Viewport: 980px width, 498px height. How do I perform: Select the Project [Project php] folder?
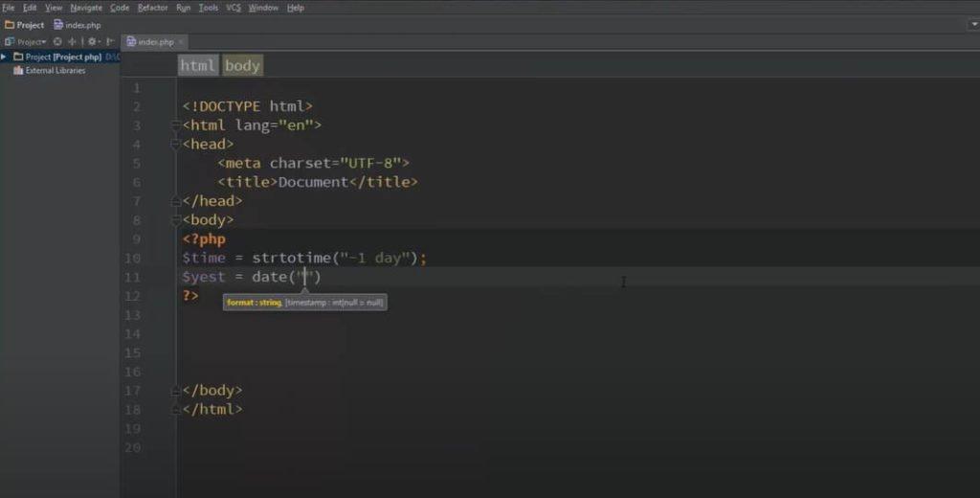pos(63,57)
